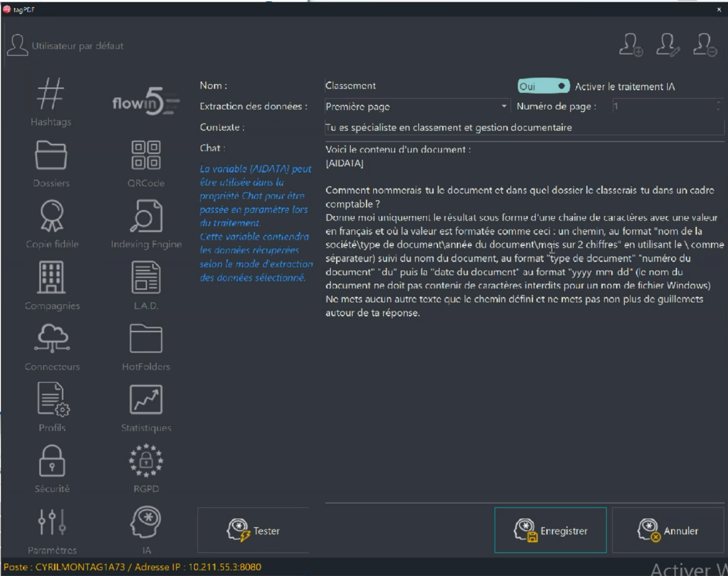The image size is (728, 576).
Task: Open the Indexing Engine section
Action: (146, 224)
